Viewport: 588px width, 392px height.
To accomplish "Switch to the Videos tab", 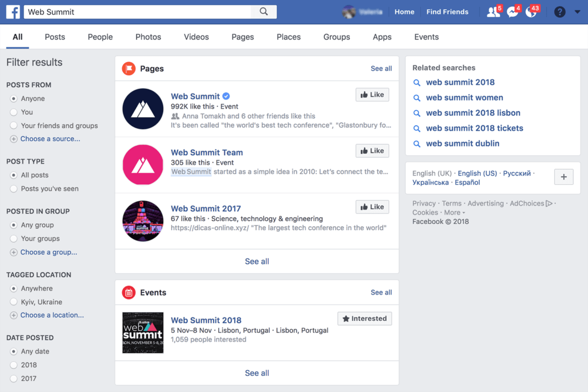I will (196, 37).
